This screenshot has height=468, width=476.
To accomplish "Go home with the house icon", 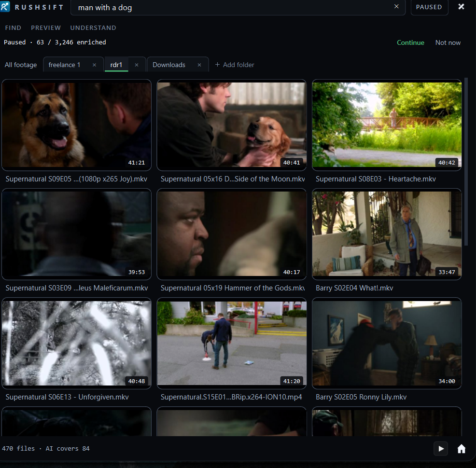I will (x=462, y=449).
